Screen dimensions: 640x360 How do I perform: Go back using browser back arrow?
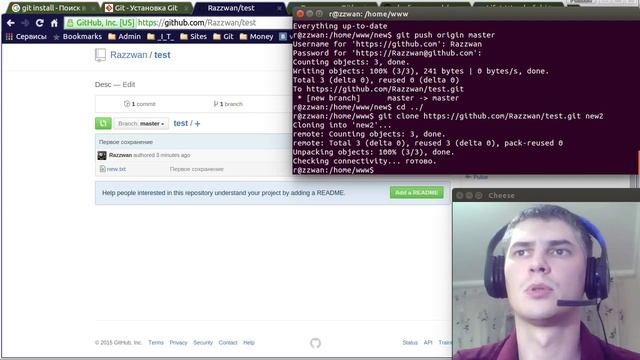pos(11,23)
